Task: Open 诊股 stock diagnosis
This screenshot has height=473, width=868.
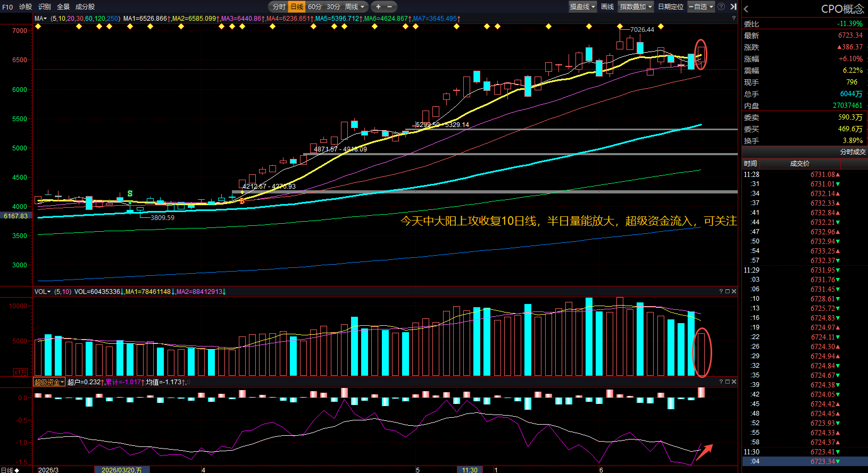Action: pyautogui.click(x=26, y=7)
